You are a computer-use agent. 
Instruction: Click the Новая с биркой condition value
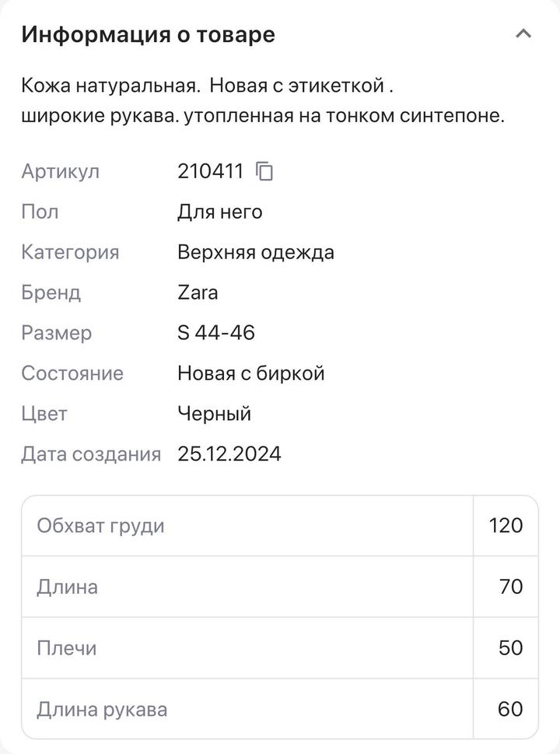[250, 373]
